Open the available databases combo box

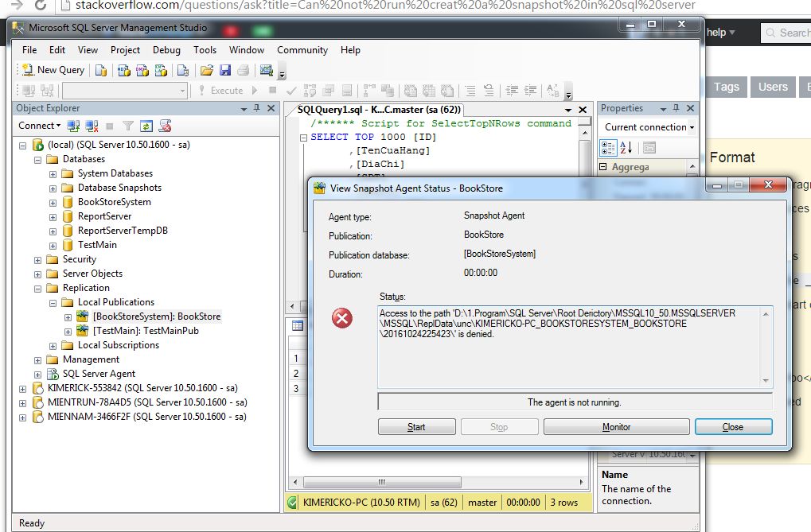coord(125,91)
